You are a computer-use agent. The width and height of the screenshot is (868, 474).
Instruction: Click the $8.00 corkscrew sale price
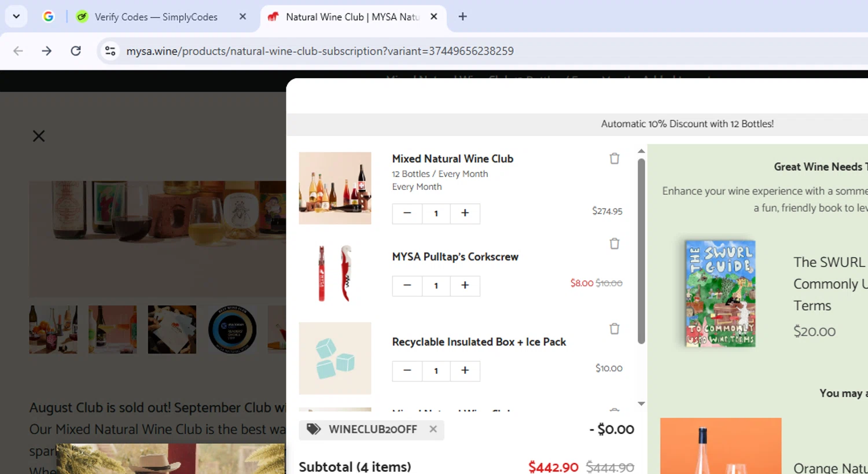tap(582, 283)
